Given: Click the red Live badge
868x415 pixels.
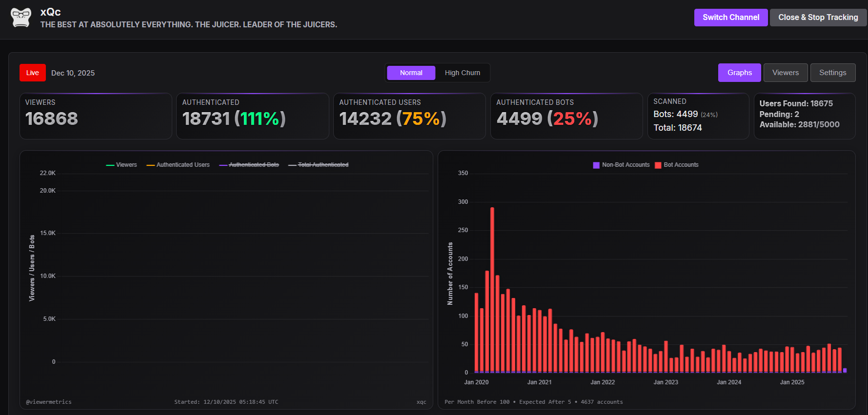Looking at the screenshot, I should (x=33, y=73).
